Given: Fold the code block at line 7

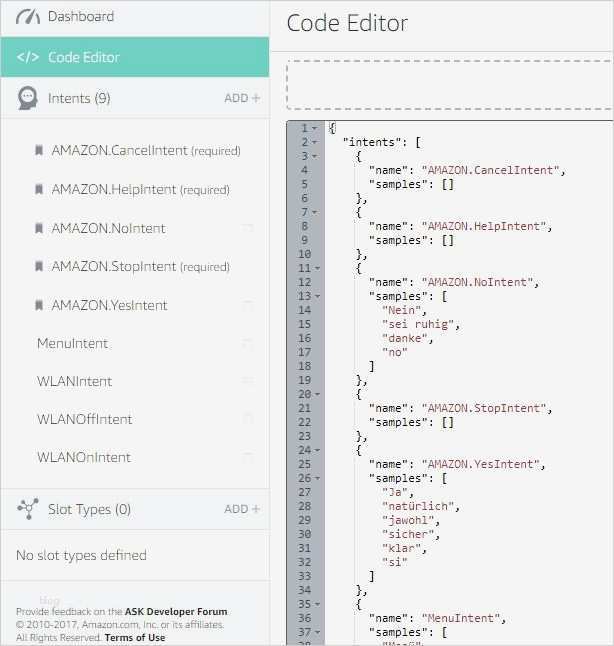Looking at the screenshot, I should 316,212.
